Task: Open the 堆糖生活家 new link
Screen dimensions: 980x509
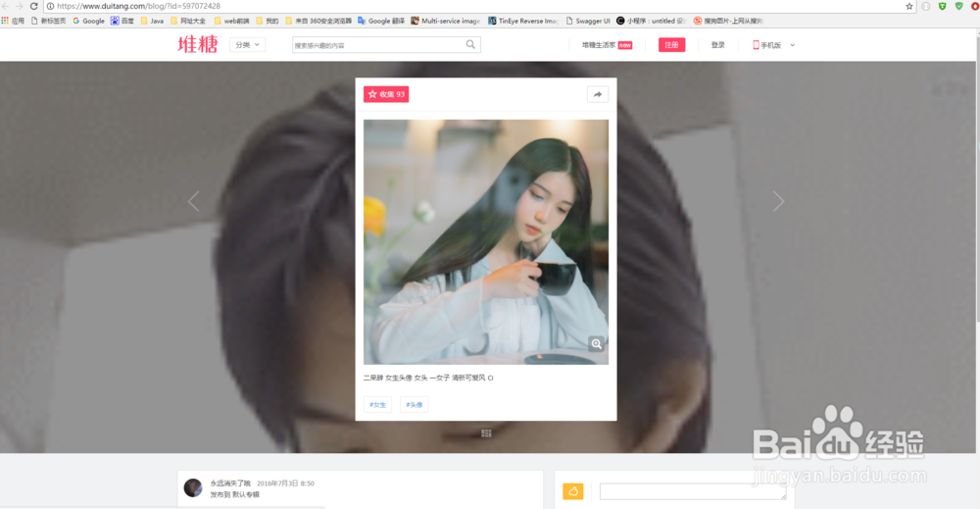Action: click(607, 45)
